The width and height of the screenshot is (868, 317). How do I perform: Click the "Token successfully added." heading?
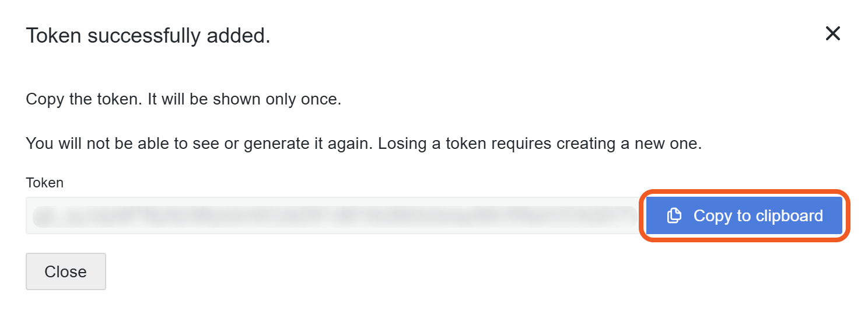148,36
